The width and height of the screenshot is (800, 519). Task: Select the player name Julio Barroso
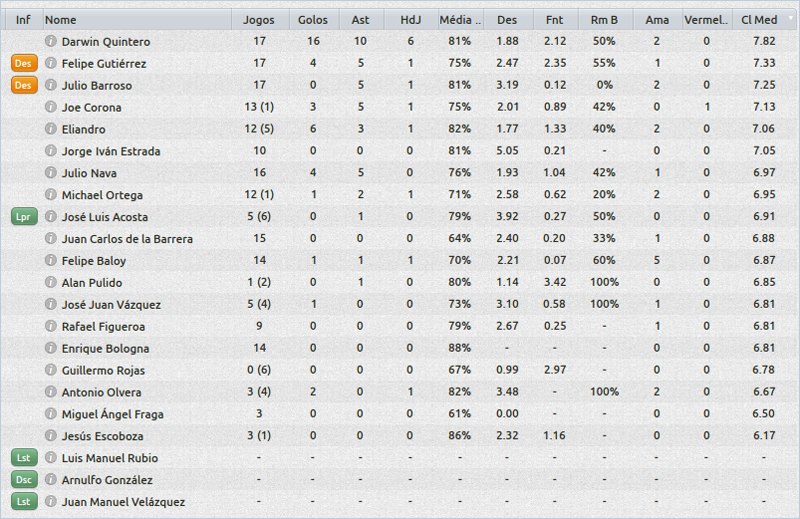[96, 86]
